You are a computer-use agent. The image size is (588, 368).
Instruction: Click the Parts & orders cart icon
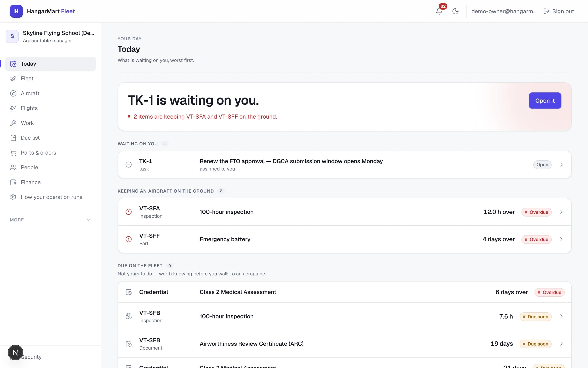13,153
